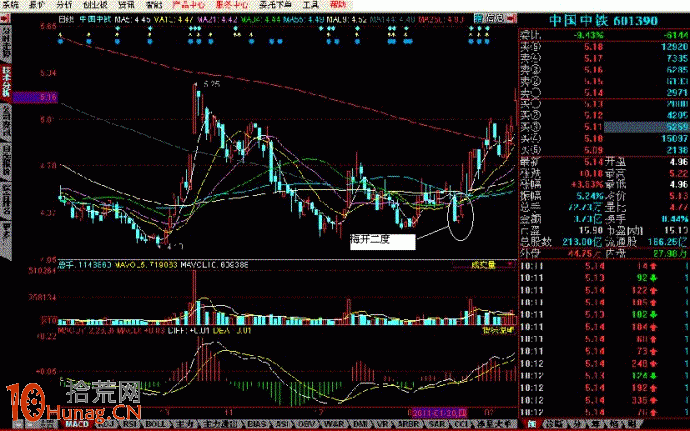The image size is (690, 431).
Task: Open the 工具 menu
Action: [311, 5]
